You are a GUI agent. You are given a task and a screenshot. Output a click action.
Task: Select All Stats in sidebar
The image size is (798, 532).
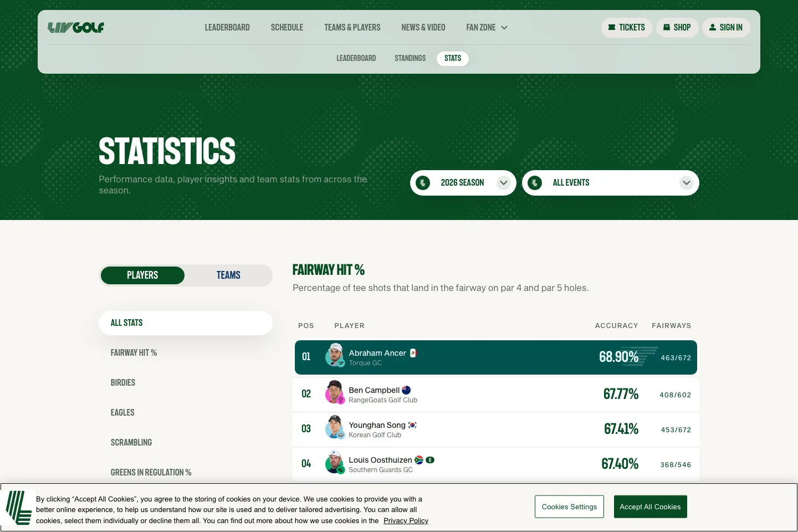click(x=186, y=323)
